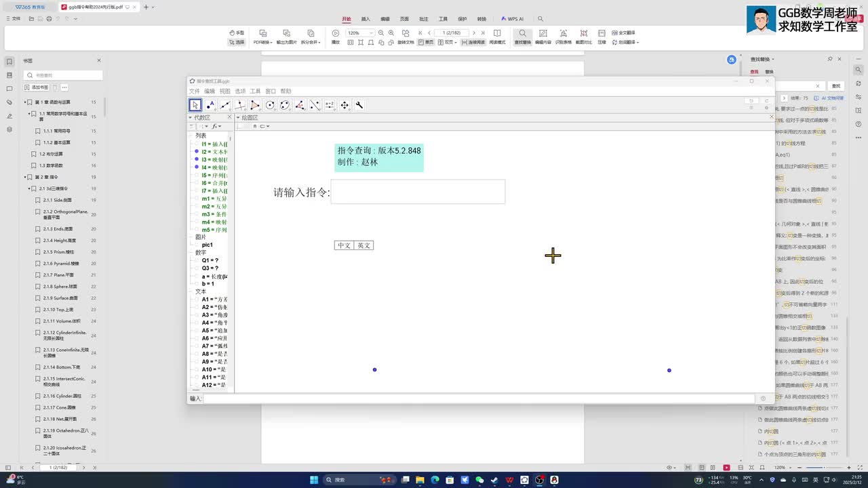
Task: Click the Windows Start button on taskbar
Action: 315,480
